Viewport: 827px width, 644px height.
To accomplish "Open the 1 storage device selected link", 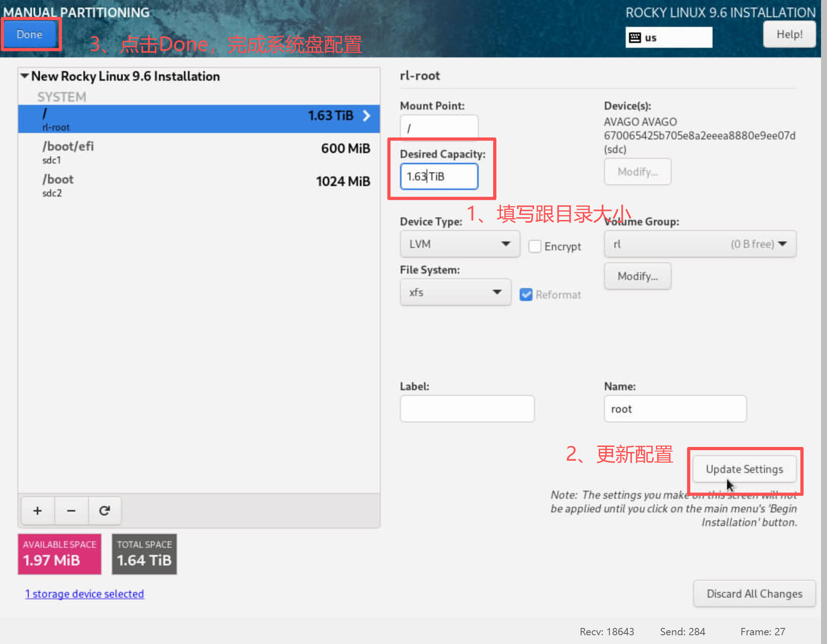I will click(84, 594).
